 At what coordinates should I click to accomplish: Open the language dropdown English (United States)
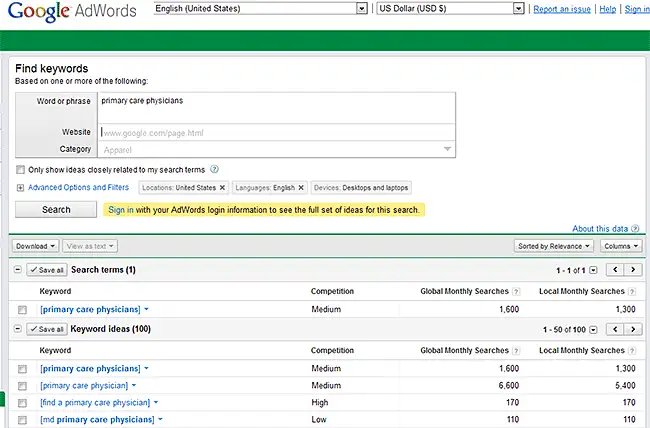(x=261, y=8)
